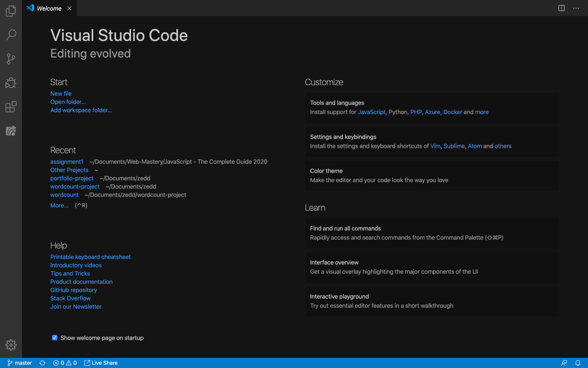588x368 pixels.
Task: Open the More Actions ellipsis menu
Action: 576,8
